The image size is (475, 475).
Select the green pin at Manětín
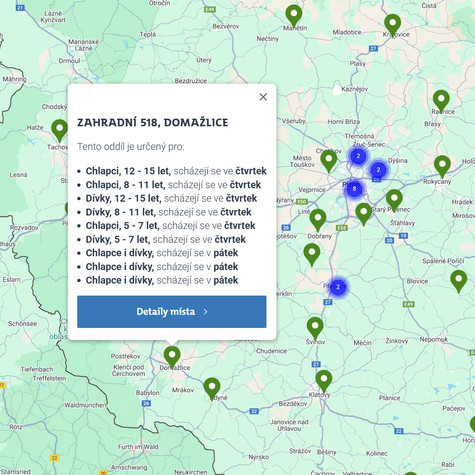point(294,16)
